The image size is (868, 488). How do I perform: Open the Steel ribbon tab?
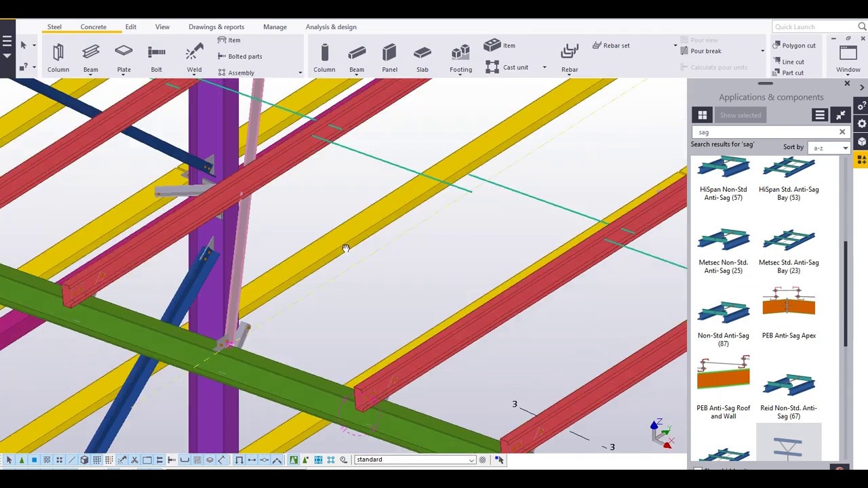[54, 26]
